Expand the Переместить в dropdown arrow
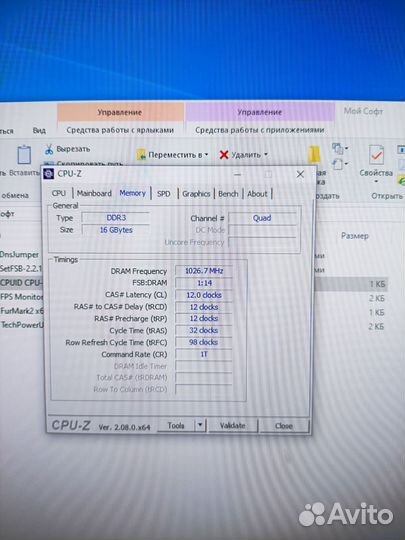Viewport: 405px width, 540px height. click(x=206, y=155)
